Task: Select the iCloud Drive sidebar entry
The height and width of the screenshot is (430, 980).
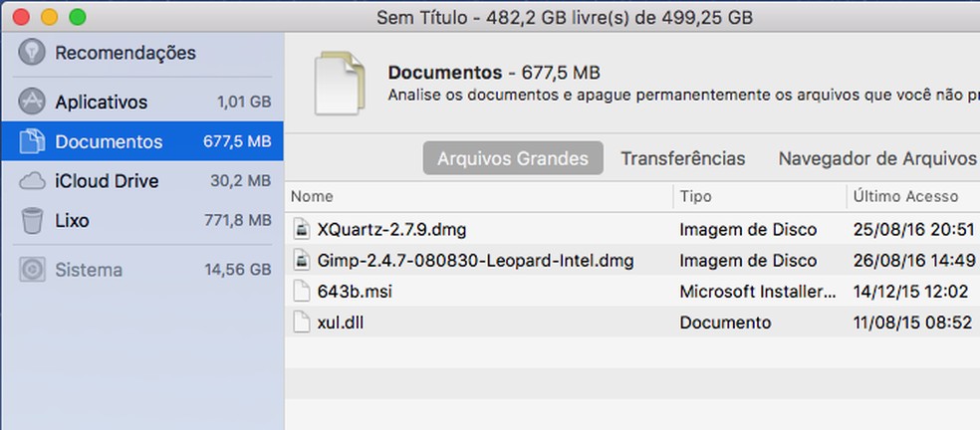Action: pyautogui.click(x=107, y=181)
